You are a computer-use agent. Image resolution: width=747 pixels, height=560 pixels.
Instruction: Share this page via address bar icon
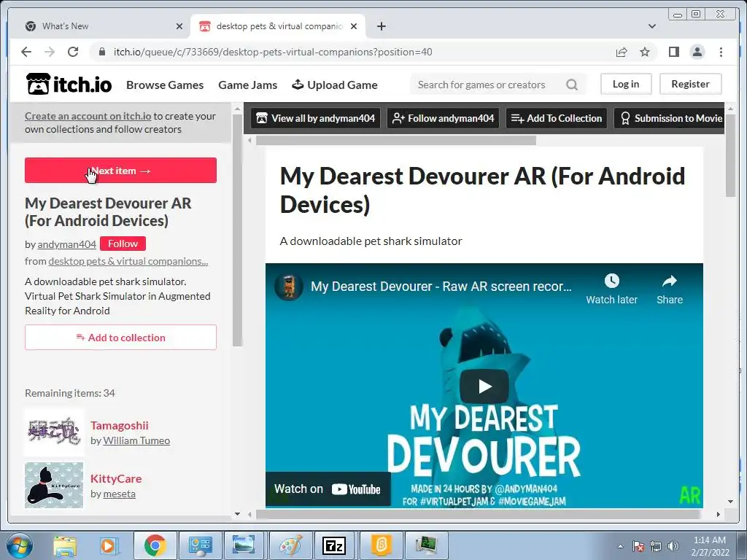click(622, 52)
